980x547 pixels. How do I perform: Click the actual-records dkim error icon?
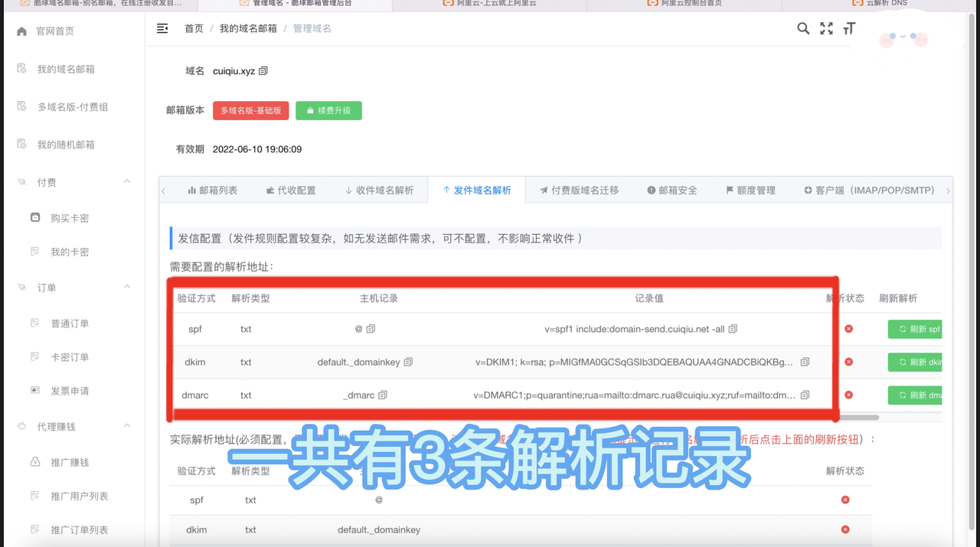pos(845,529)
